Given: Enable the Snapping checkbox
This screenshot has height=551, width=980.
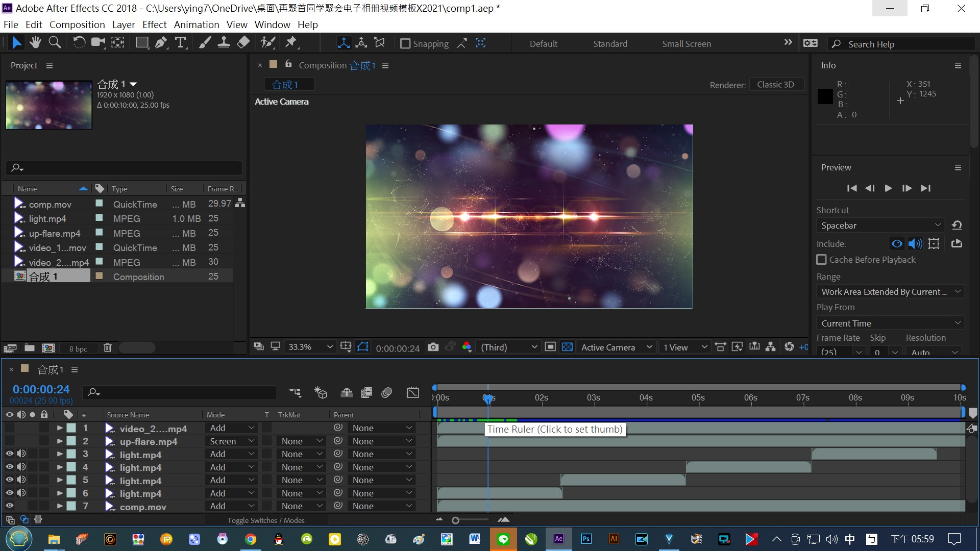Looking at the screenshot, I should point(405,44).
